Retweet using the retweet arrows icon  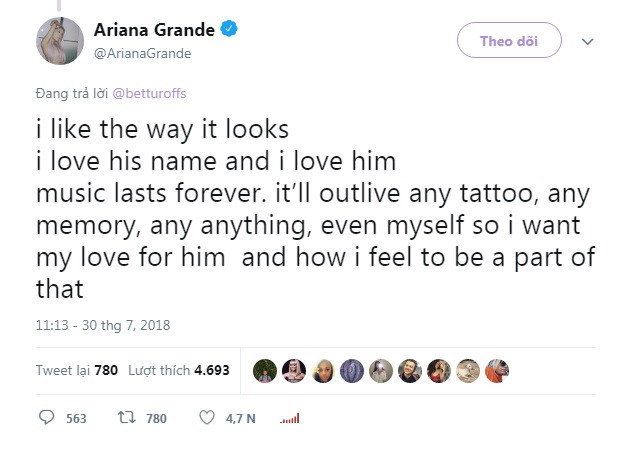click(125, 418)
